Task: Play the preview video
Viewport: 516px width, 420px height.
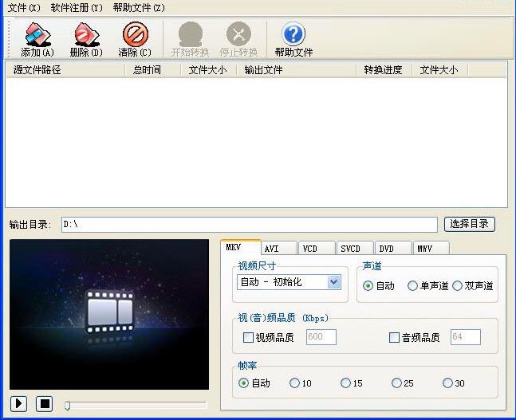Action: [x=19, y=403]
